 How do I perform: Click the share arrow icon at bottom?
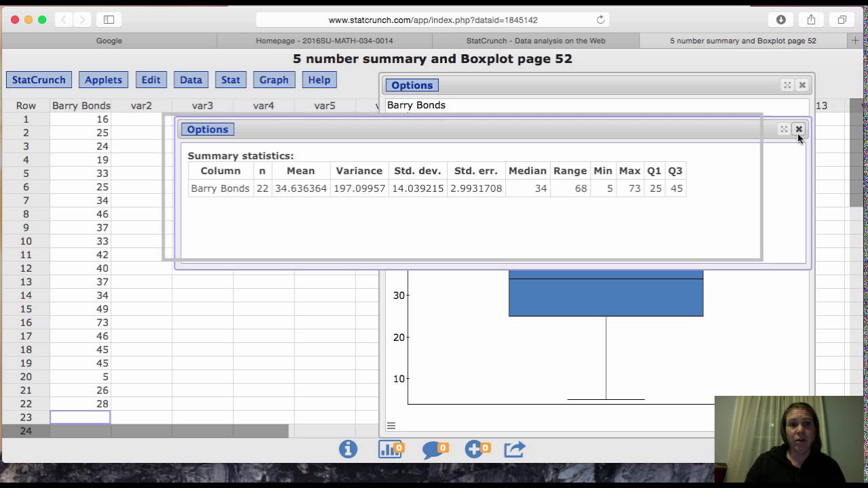515,449
